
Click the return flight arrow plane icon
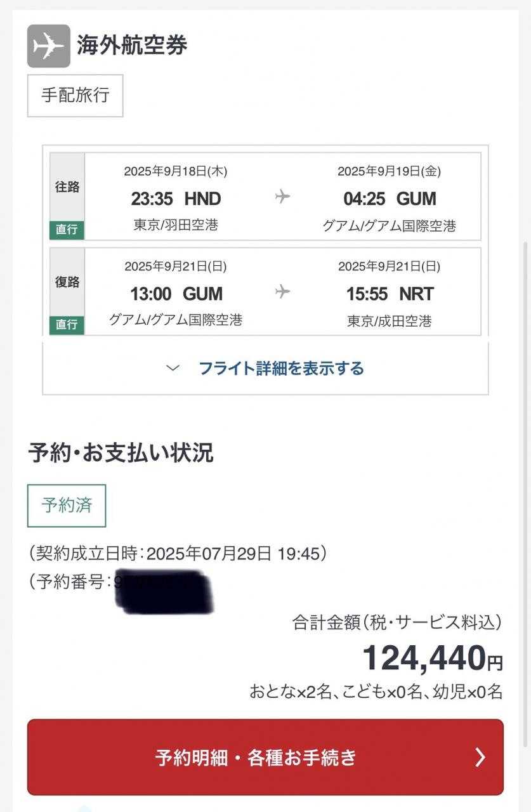click(x=282, y=292)
